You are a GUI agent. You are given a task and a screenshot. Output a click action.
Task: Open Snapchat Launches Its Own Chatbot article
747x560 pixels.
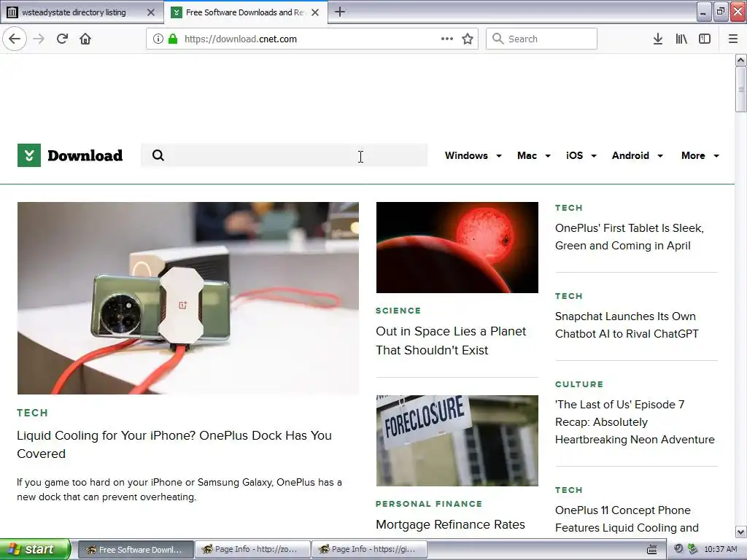point(627,324)
